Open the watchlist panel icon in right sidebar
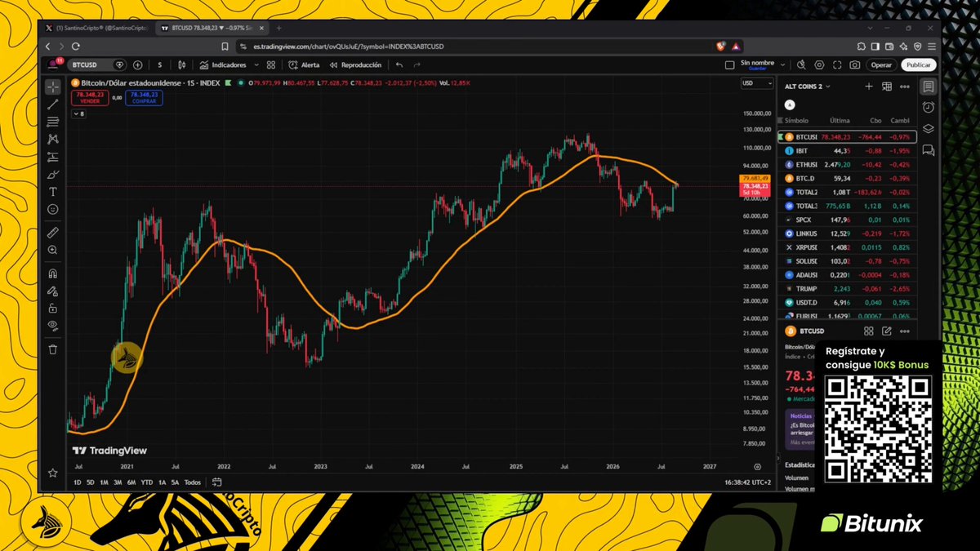 (929, 87)
